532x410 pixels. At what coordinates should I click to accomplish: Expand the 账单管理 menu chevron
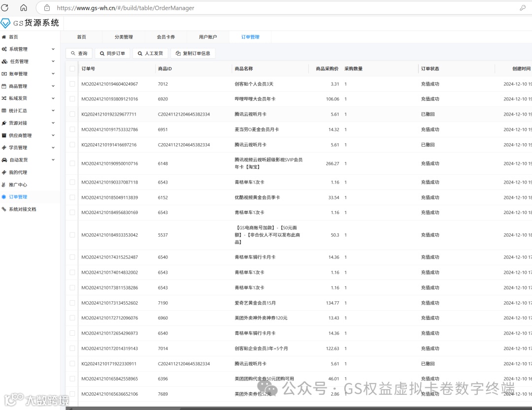(53, 74)
